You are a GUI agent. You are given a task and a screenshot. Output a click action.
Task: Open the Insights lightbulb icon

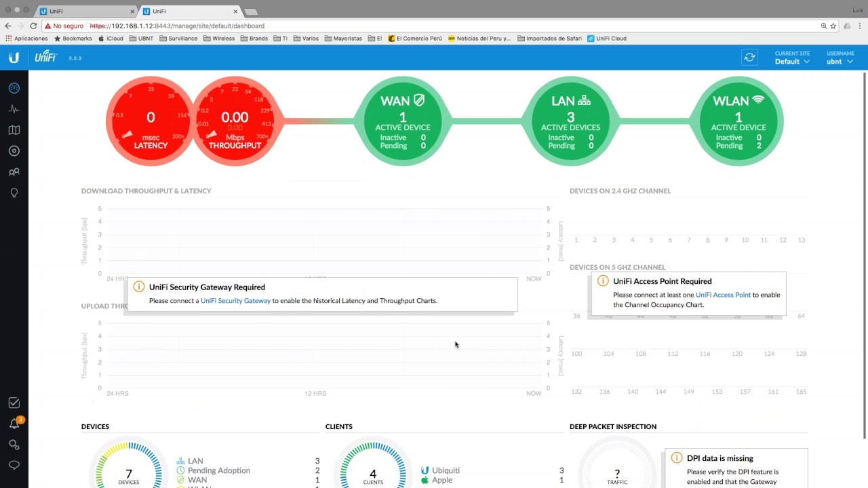point(14,193)
